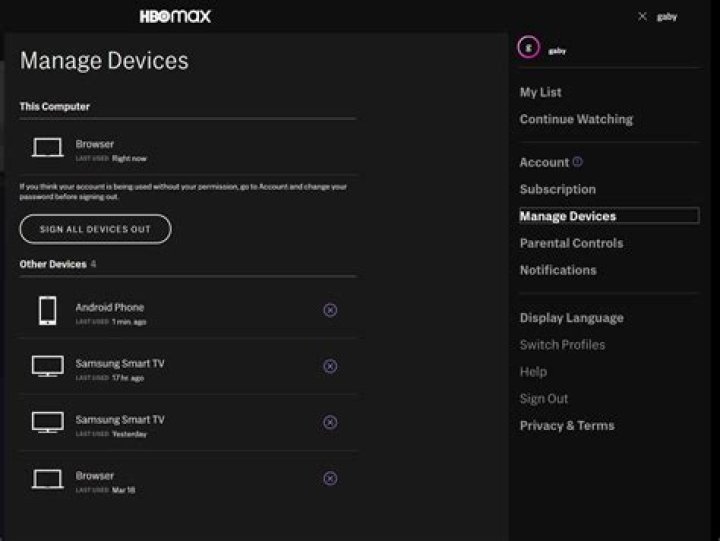Image resolution: width=720 pixels, height=541 pixels.
Task: Open Help
Action: [533, 372]
